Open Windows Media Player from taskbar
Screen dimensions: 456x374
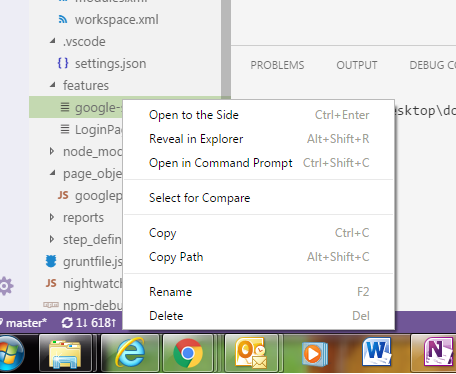315,354
